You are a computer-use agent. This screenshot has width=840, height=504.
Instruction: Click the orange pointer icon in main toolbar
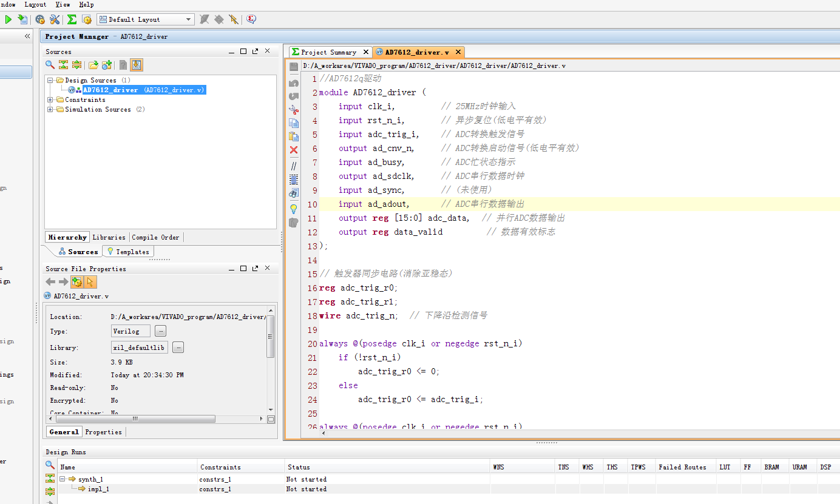tap(234, 19)
